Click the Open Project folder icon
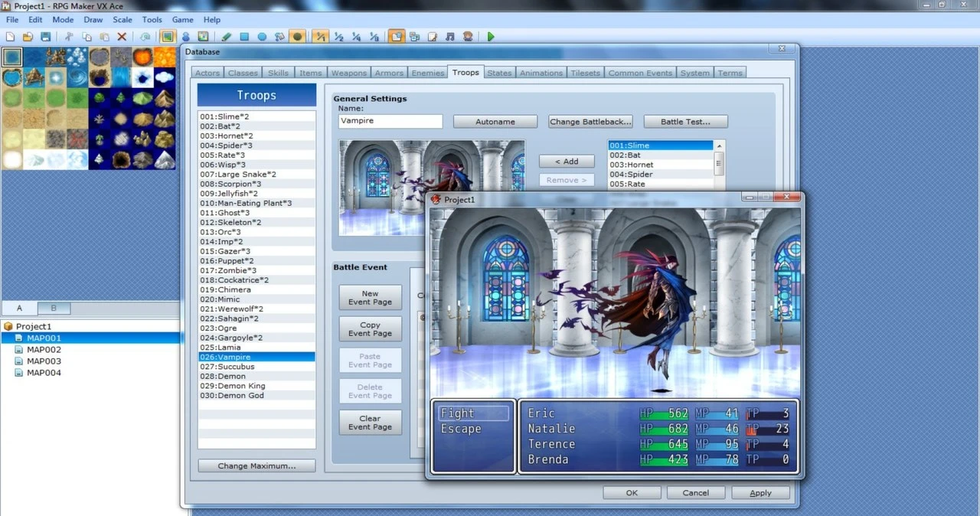This screenshot has height=516, width=980. click(28, 36)
